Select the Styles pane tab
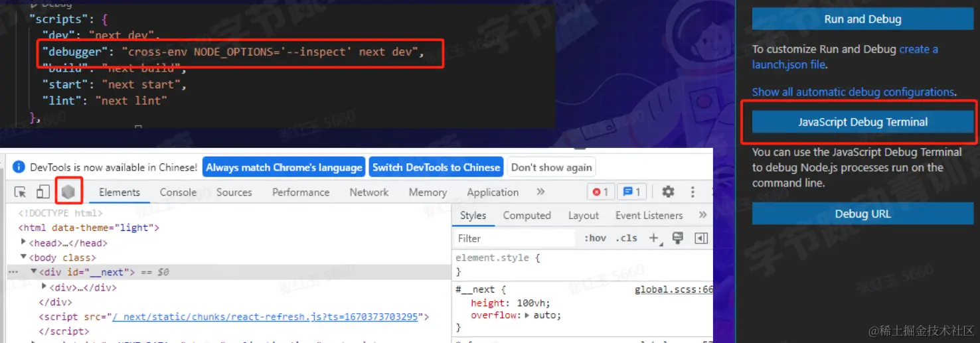Screen dimensions: 980x343 pos(473,216)
